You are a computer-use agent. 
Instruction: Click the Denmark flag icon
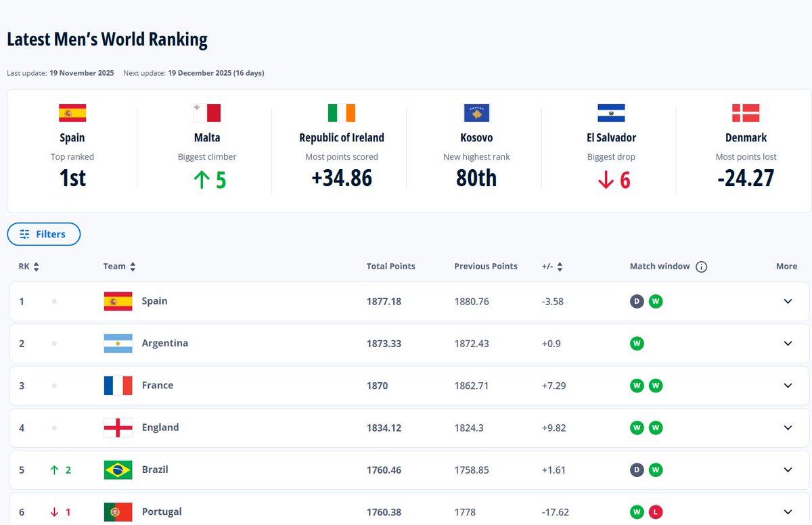[x=746, y=113]
